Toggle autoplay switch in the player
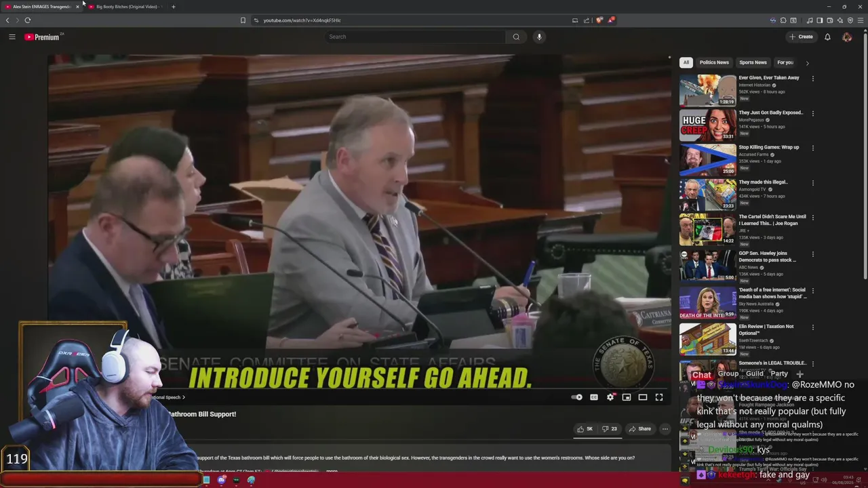The image size is (868, 488). tap(577, 397)
